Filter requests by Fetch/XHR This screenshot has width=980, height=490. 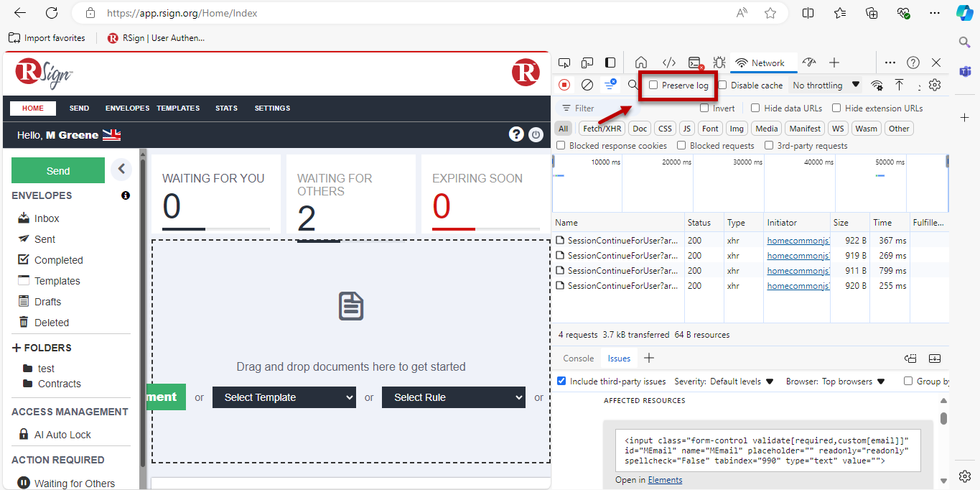tap(602, 129)
